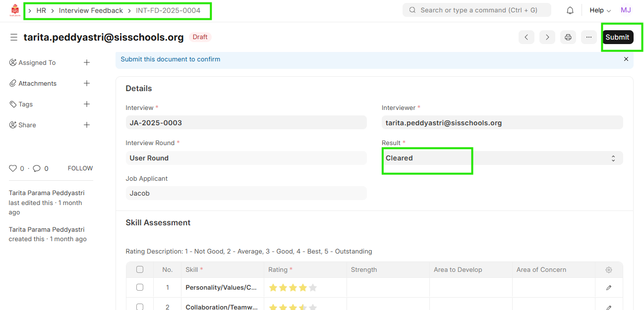Submit the interview feedback document

[617, 37]
